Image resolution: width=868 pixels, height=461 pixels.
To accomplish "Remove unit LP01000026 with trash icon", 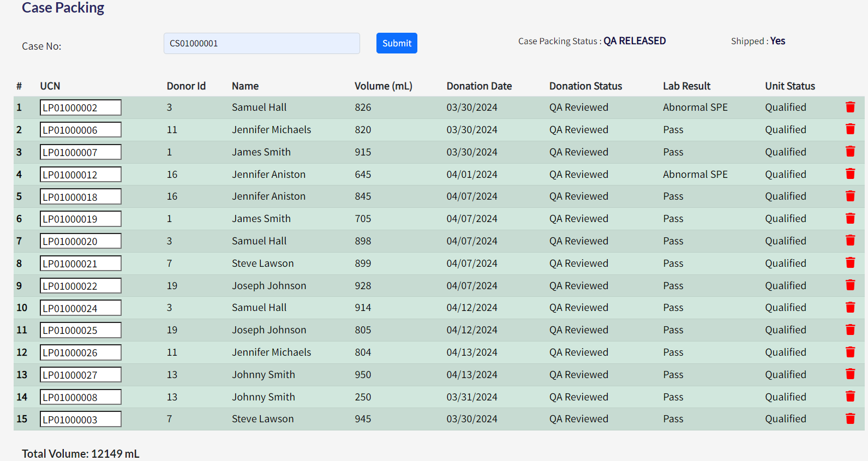I will pyautogui.click(x=850, y=352).
